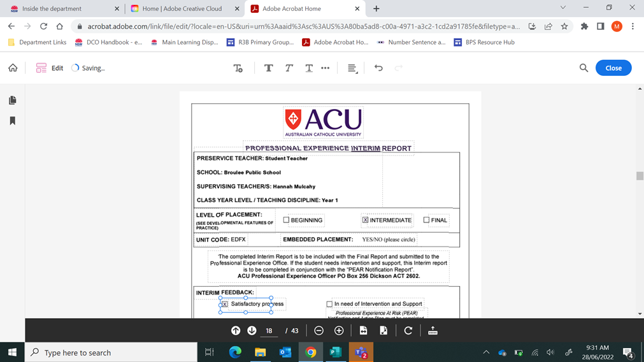Switch to Adobe Creative Cloud tab
The image size is (644, 362).
coord(182,9)
